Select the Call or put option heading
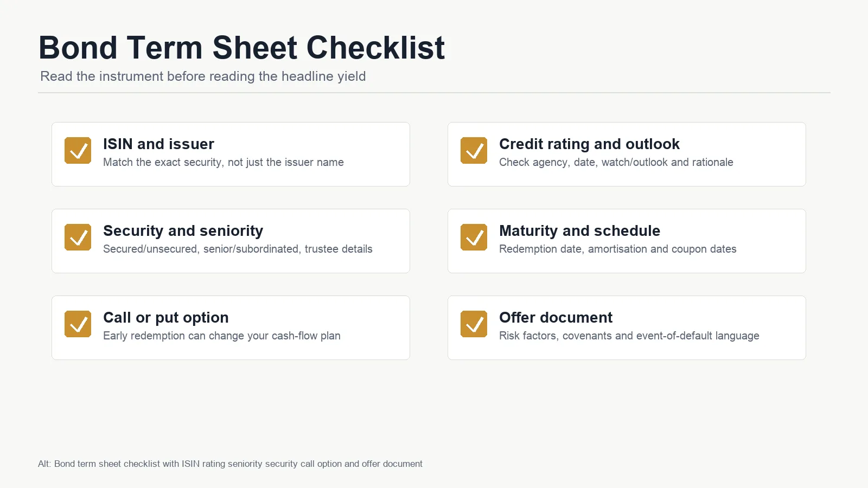Screen dimensions: 868x488 coord(165,317)
